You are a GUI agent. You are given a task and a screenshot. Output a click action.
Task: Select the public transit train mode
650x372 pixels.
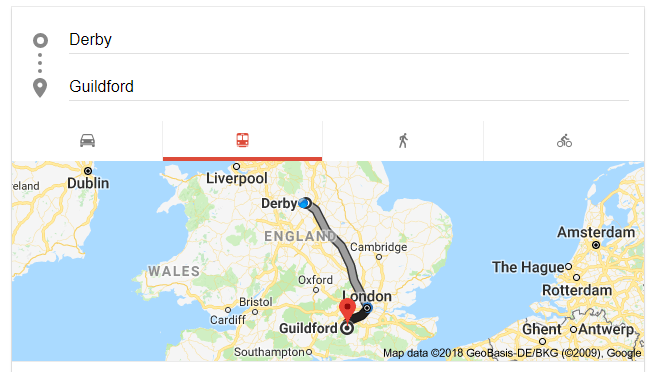243,140
